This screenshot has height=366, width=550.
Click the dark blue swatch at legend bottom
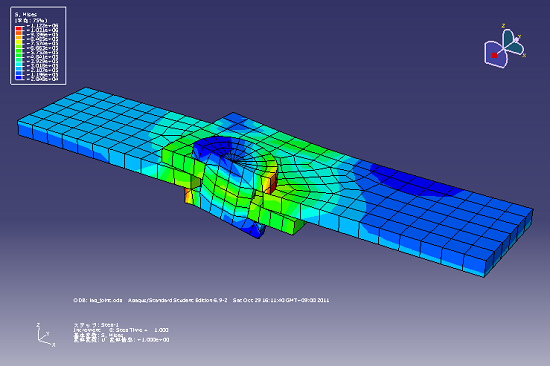pyautogui.click(x=19, y=77)
